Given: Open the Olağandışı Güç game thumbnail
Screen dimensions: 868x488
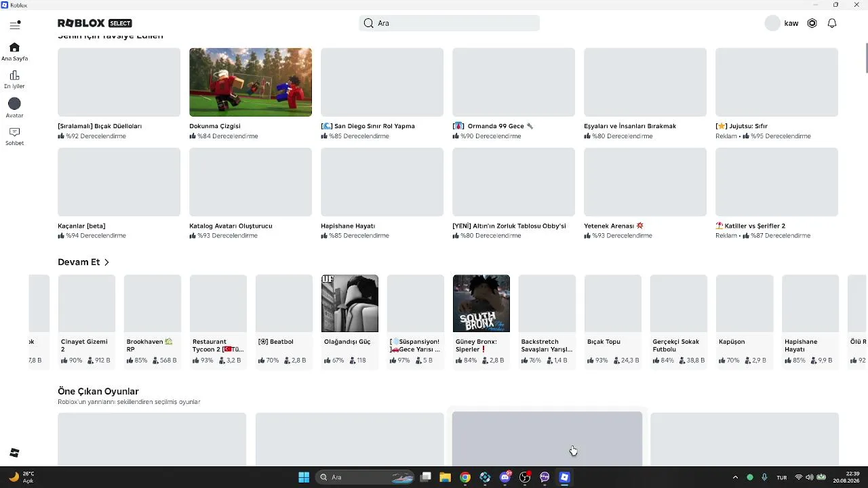Looking at the screenshot, I should pos(349,304).
